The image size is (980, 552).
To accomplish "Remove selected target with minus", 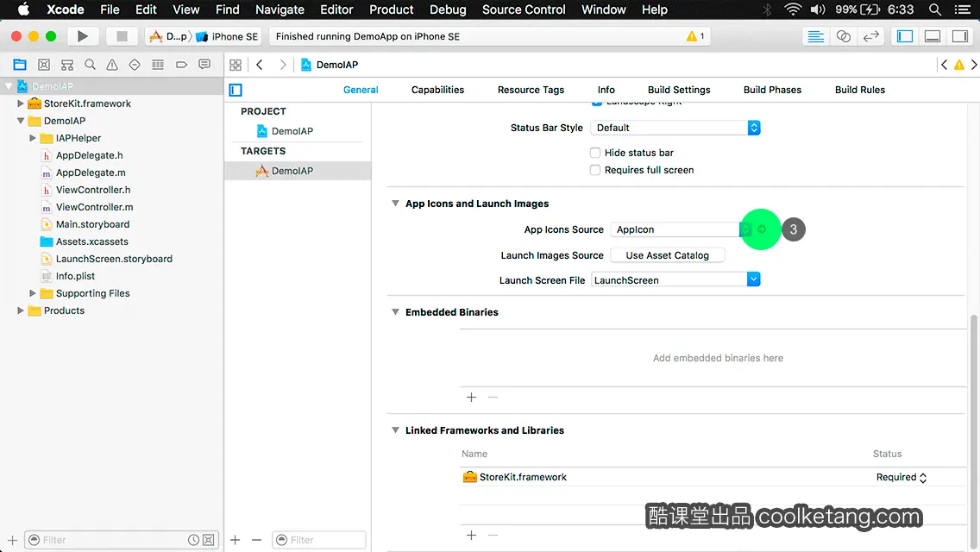I will (x=256, y=540).
